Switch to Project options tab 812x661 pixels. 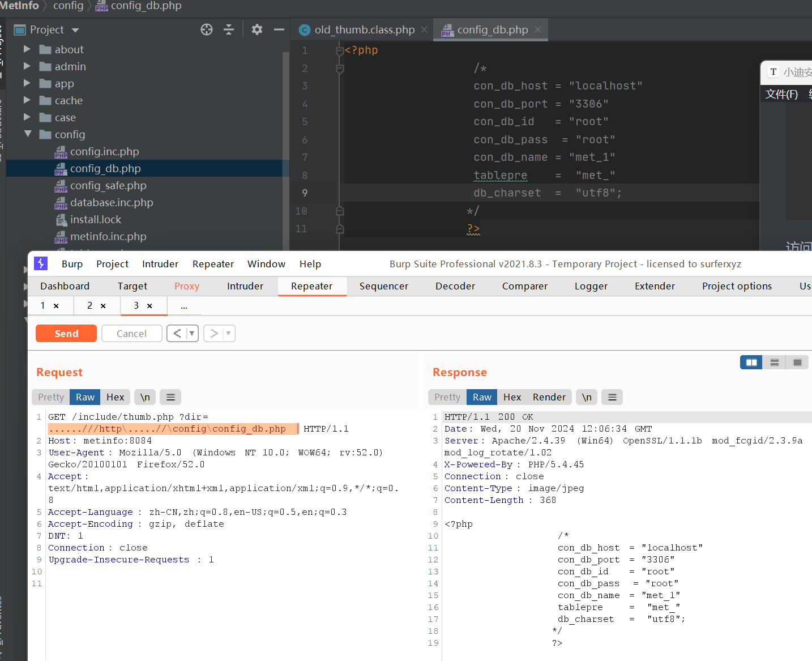(737, 286)
